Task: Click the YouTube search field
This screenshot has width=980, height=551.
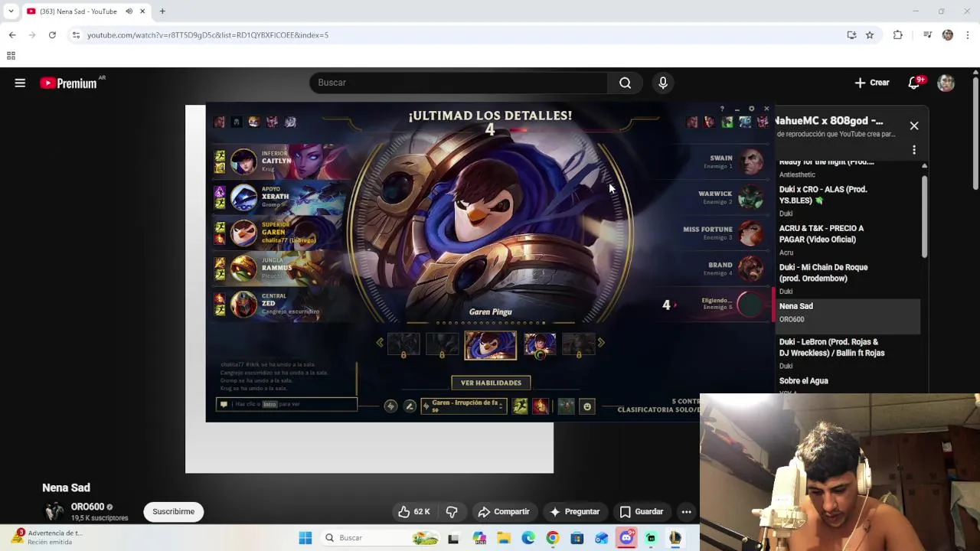Action: point(459,83)
